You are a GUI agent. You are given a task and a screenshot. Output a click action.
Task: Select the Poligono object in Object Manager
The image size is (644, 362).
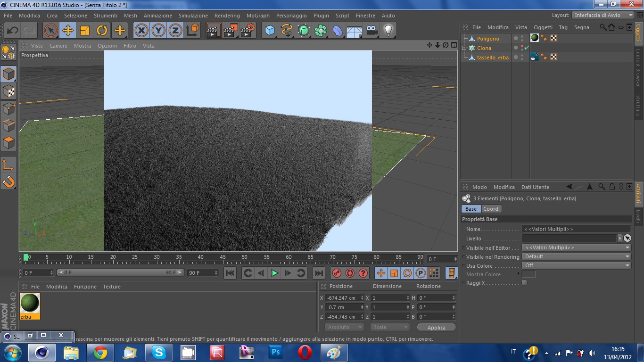pos(488,39)
